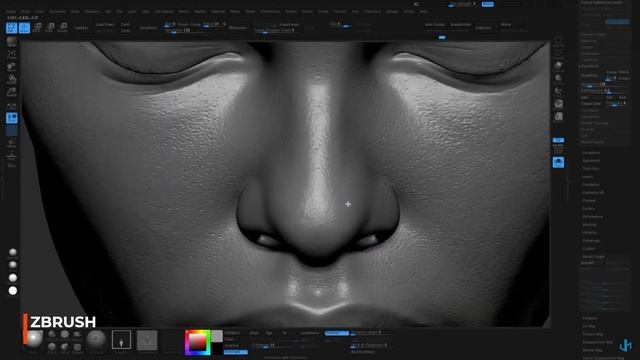Click the Create Shell button
The width and height of the screenshot is (640, 360).
(x=591, y=104)
